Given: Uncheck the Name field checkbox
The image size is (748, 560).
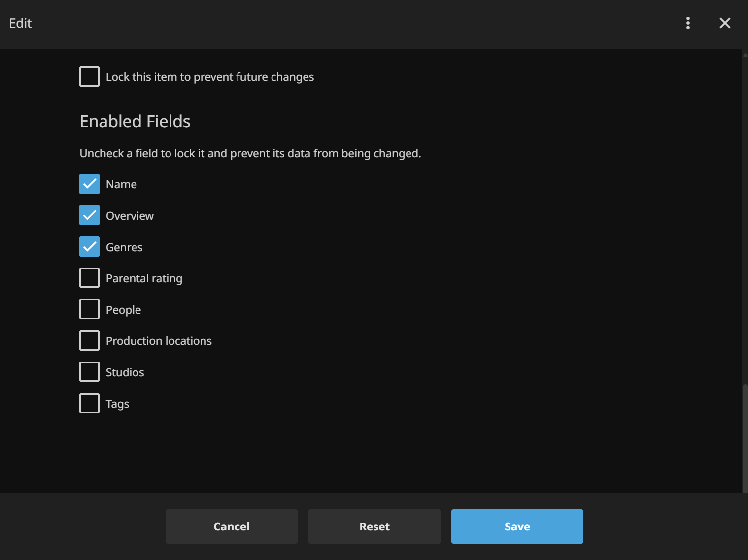Looking at the screenshot, I should 89,184.
